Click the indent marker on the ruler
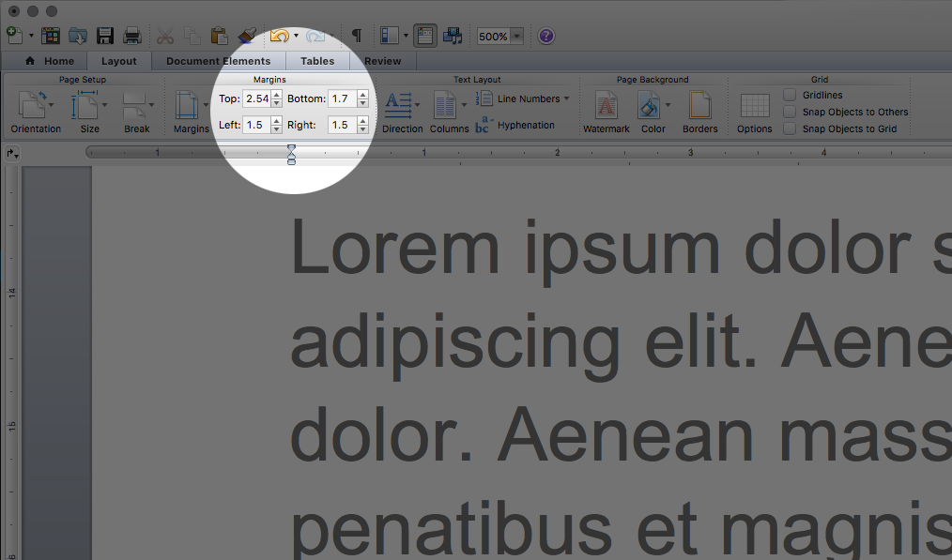Image resolution: width=952 pixels, height=560 pixels. [x=291, y=155]
